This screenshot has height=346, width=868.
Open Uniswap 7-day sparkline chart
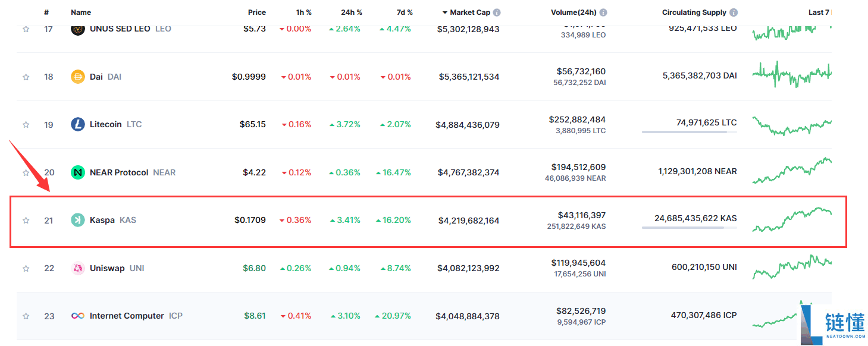792,267
